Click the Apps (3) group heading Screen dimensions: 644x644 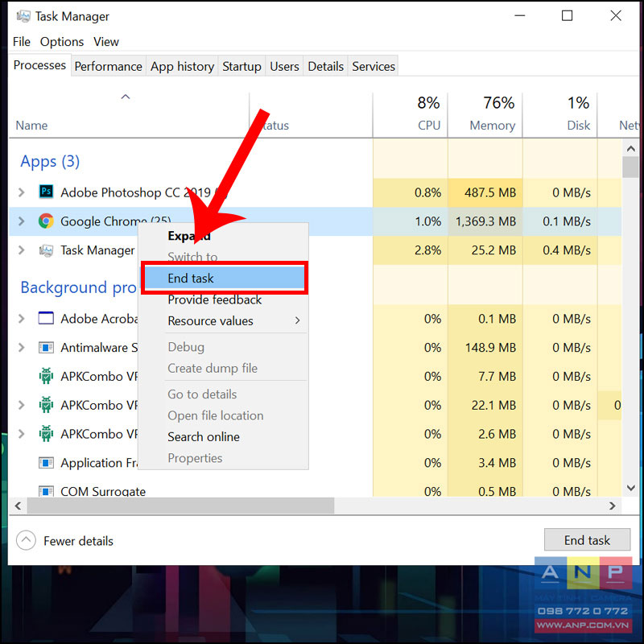[50, 162]
